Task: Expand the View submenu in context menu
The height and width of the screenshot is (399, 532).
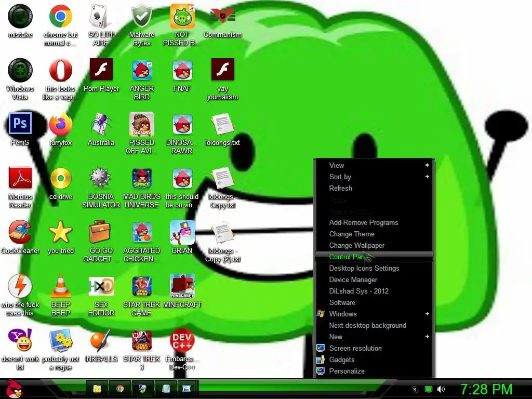Action: click(x=374, y=165)
